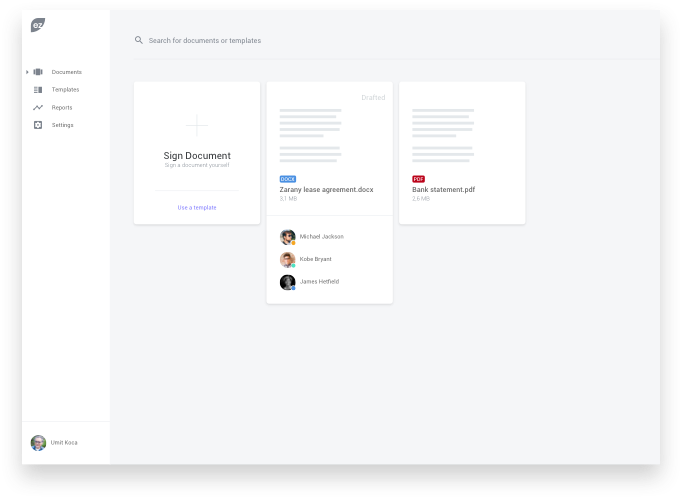Click the DOCX file type badge

pyautogui.click(x=288, y=179)
